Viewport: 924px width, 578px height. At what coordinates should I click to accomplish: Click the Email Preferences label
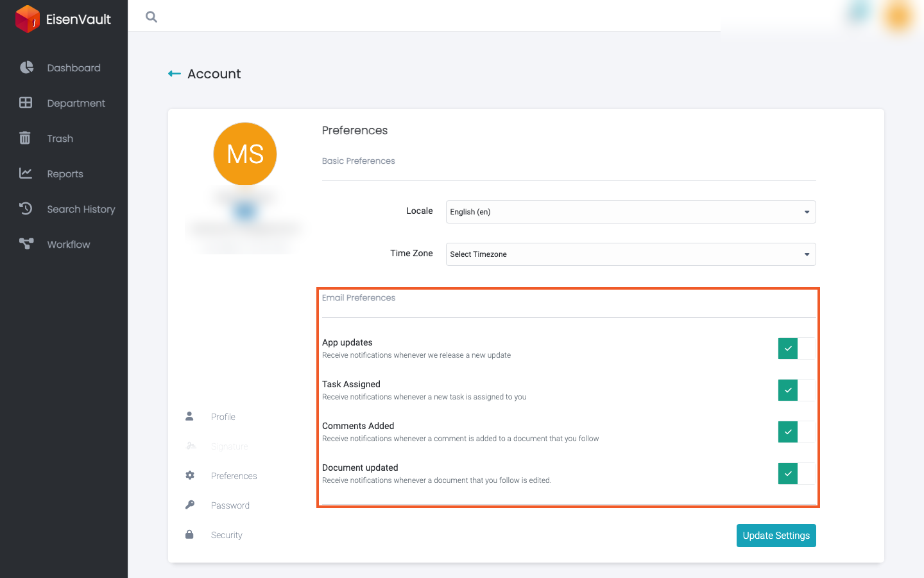[x=359, y=298]
